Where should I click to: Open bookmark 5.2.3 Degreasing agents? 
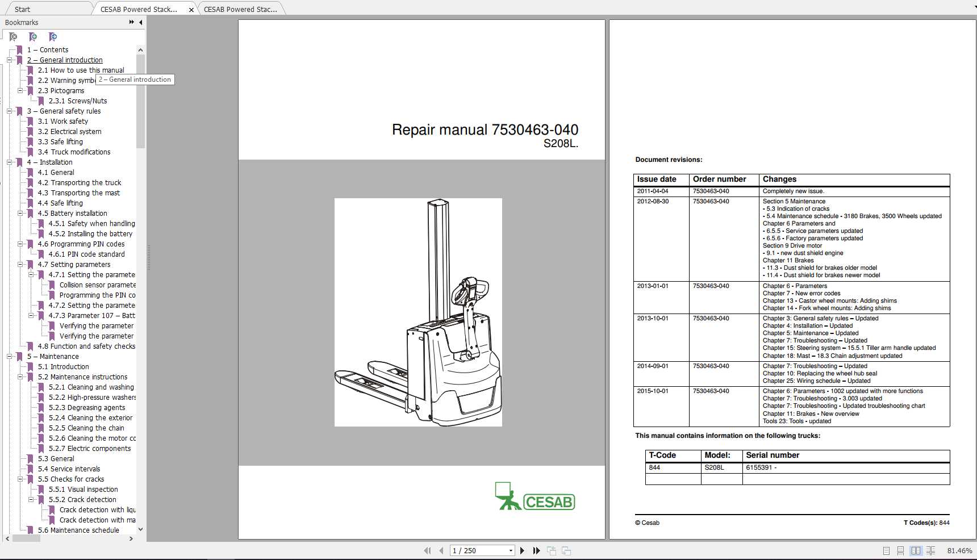point(87,408)
